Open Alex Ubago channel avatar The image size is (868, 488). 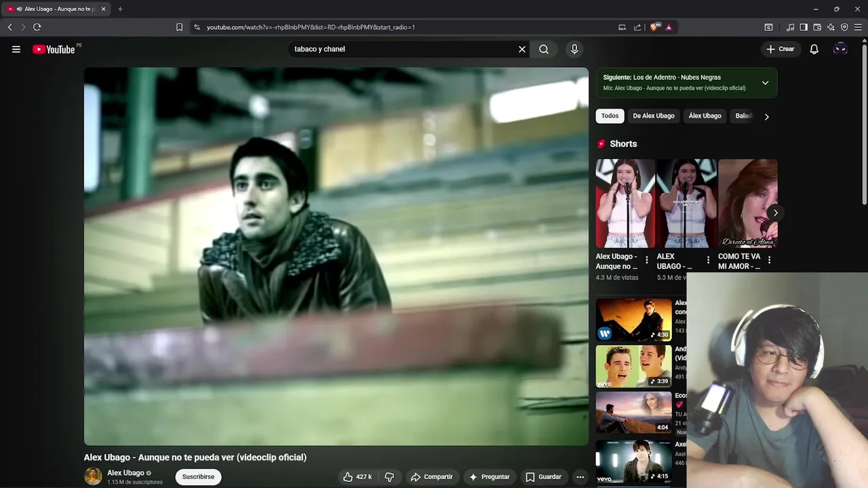coord(93,476)
